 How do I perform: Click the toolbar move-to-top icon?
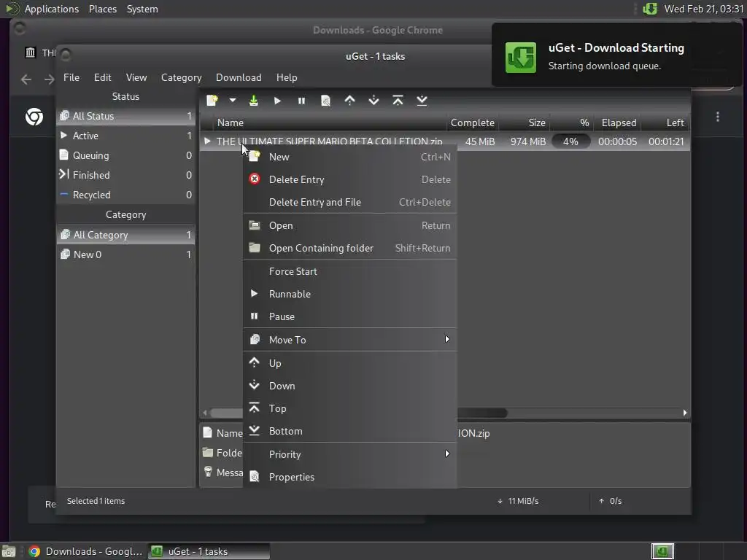[x=398, y=101]
